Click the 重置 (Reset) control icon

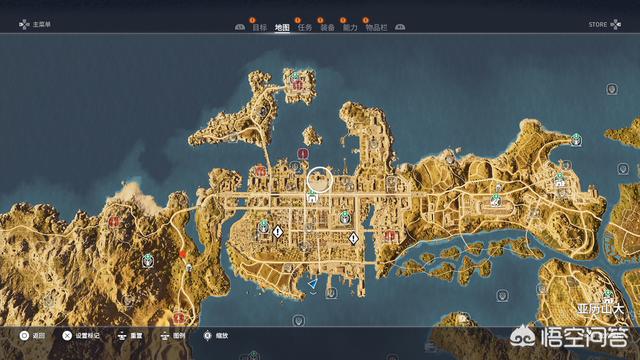(122, 336)
